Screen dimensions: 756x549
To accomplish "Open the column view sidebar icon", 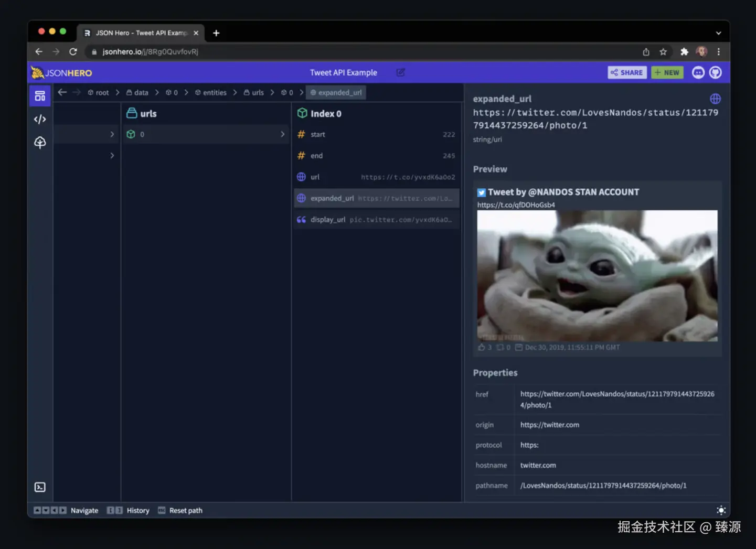I will 40,96.
